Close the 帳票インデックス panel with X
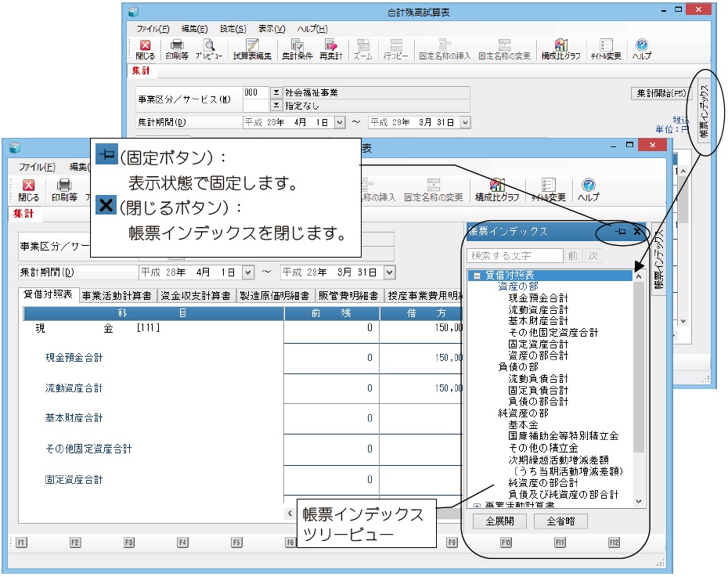 (637, 232)
